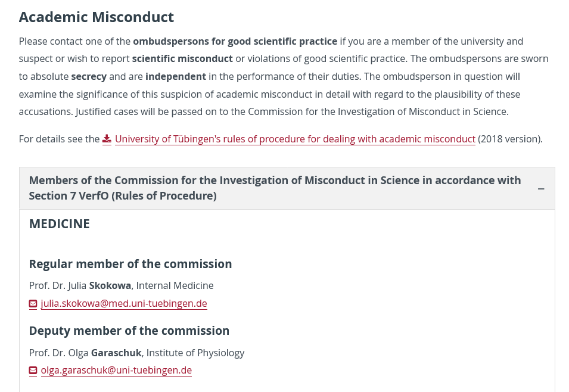Click the MEDICINE section heading
The width and height of the screenshot is (569, 392).
60,224
